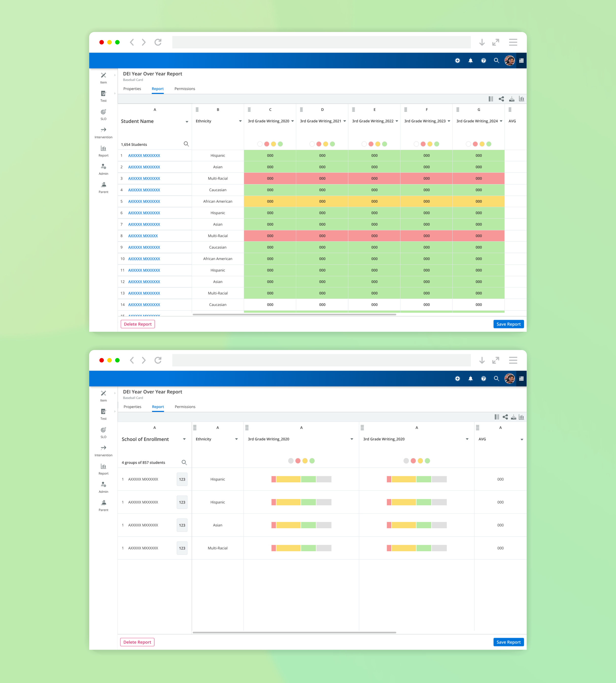Open Intervention in the upper window sidebar
The width and height of the screenshot is (616, 683).
[x=103, y=132]
